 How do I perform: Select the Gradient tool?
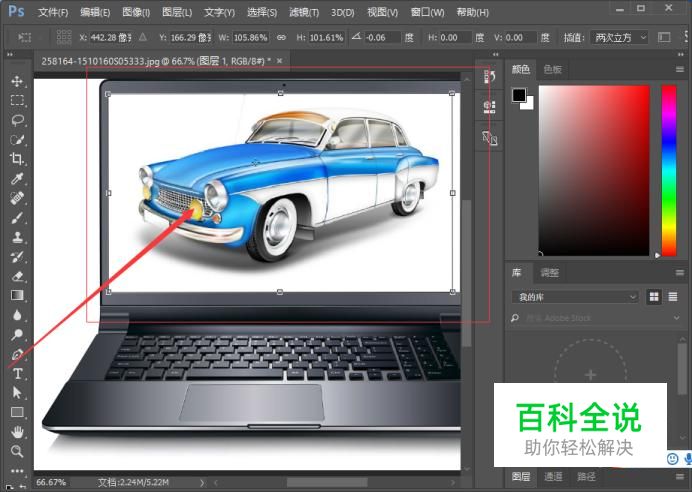[x=17, y=295]
